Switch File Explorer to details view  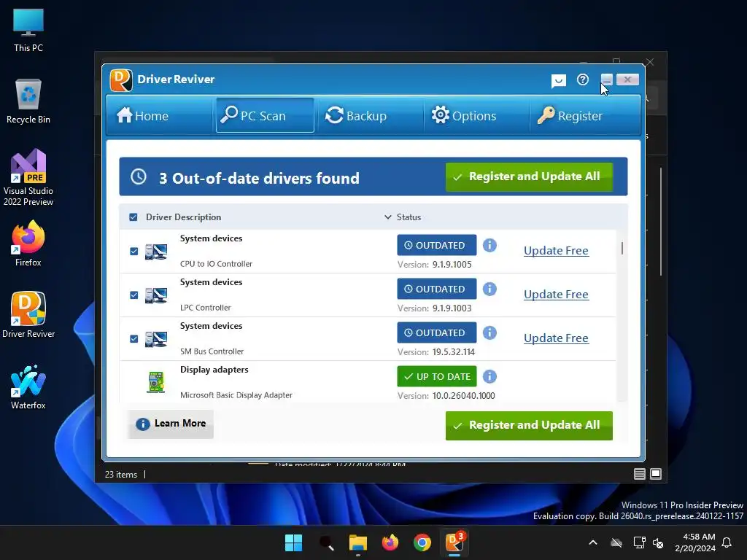click(640, 474)
